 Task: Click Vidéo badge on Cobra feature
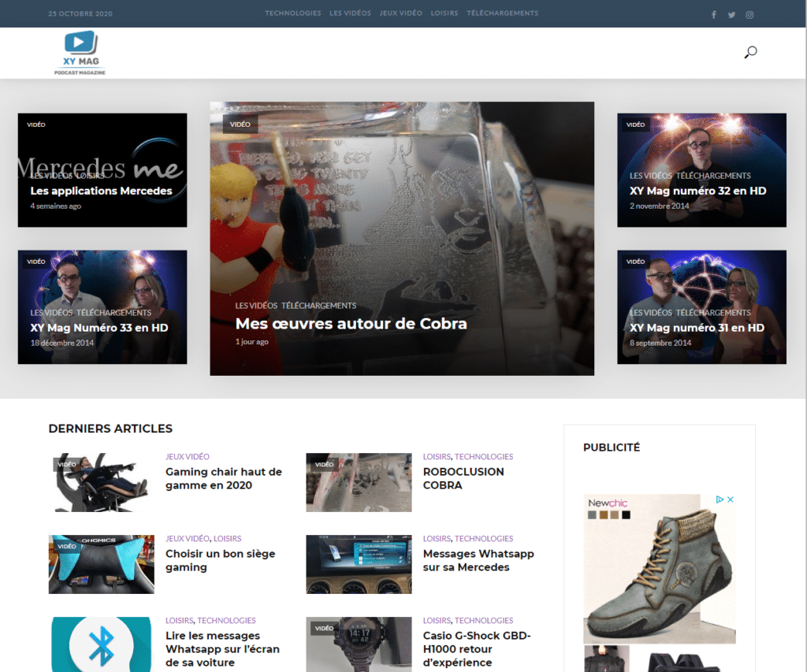[240, 124]
